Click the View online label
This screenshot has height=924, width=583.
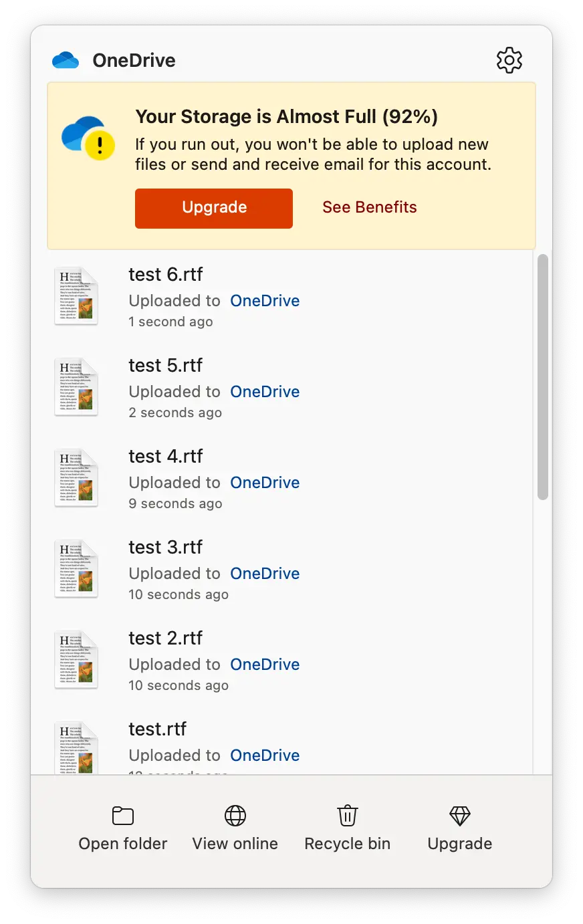point(235,844)
